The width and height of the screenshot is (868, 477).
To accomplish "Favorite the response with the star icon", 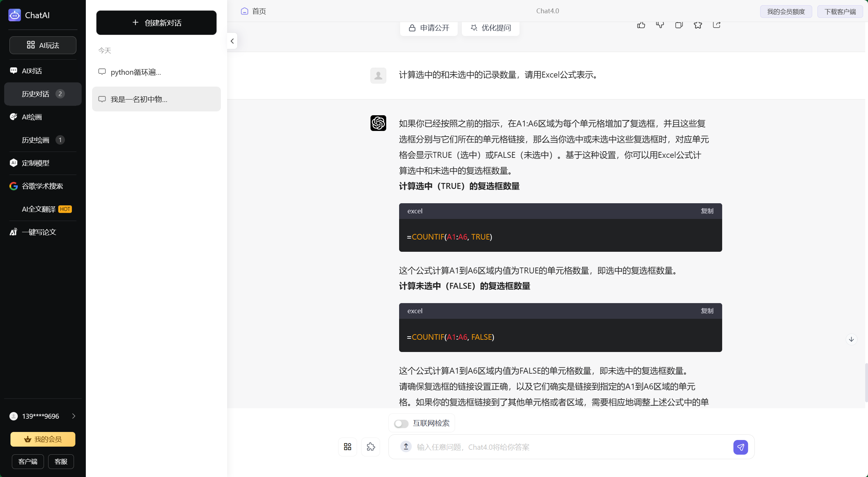I will pyautogui.click(x=698, y=24).
